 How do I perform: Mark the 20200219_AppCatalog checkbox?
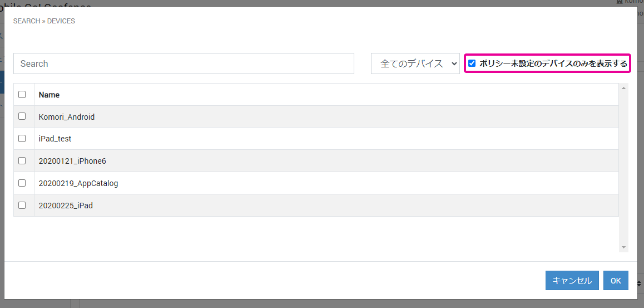22,183
